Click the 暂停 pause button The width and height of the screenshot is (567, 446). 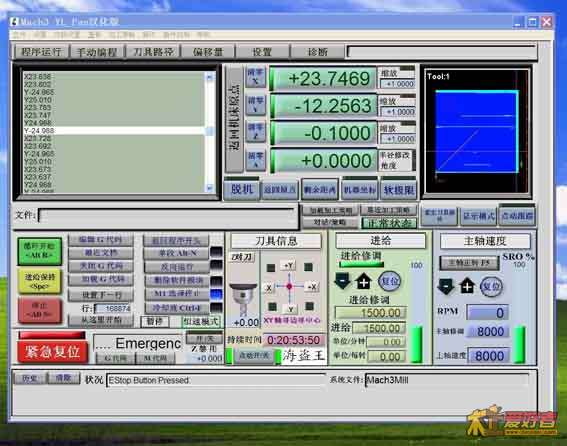click(154, 321)
